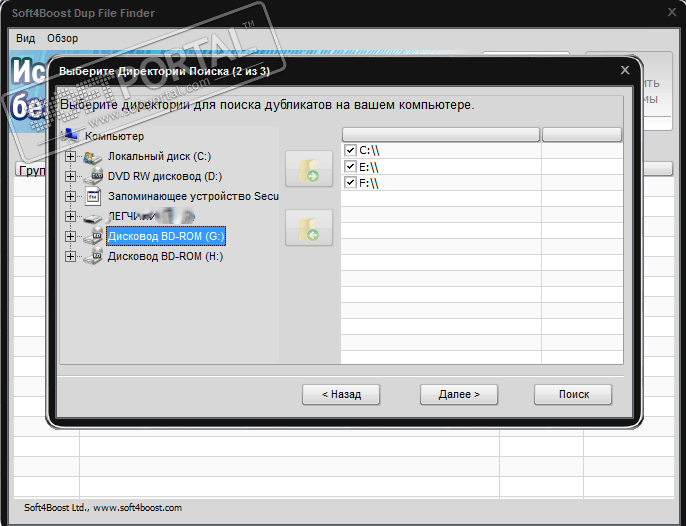Screen dimensions: 686x526
Task: Click the Secu storage device icon
Action: point(93,196)
